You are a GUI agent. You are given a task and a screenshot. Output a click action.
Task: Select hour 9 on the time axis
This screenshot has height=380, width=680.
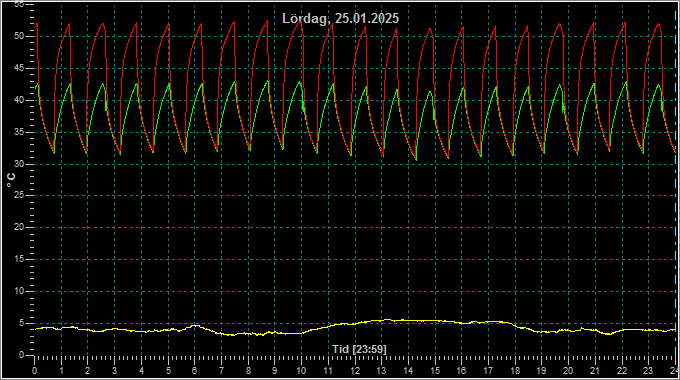pyautogui.click(x=275, y=371)
